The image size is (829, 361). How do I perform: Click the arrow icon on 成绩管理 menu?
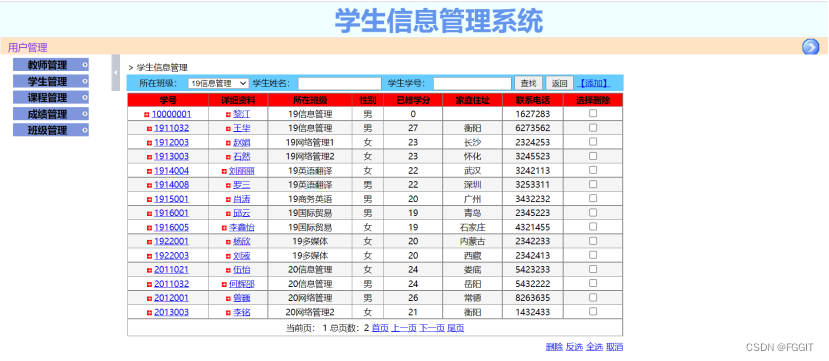tap(85, 114)
